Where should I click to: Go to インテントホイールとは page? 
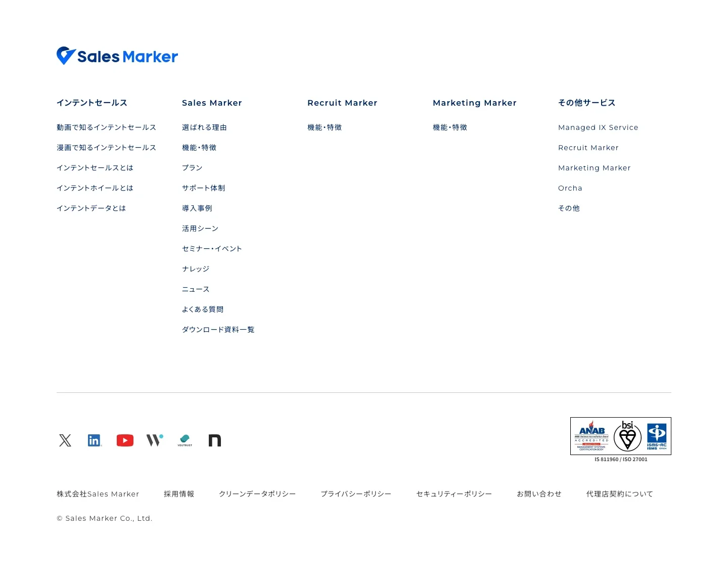click(x=95, y=188)
